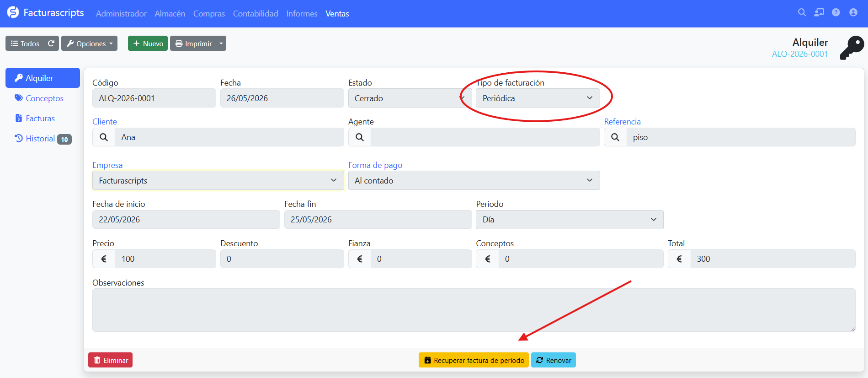Viewport: 868px width, 378px height.
Task: Click the euro icon beside Precio
Action: click(x=104, y=259)
